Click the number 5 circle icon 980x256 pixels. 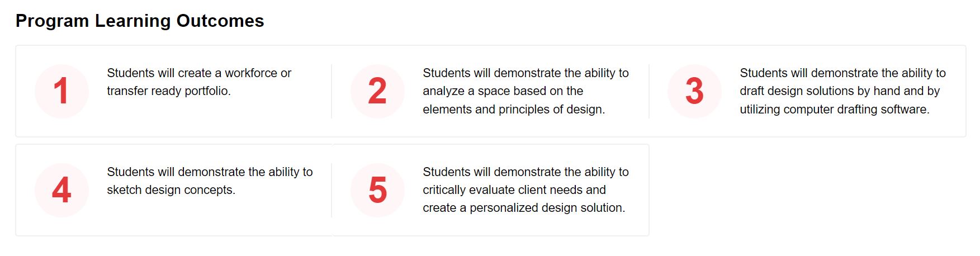point(377,190)
